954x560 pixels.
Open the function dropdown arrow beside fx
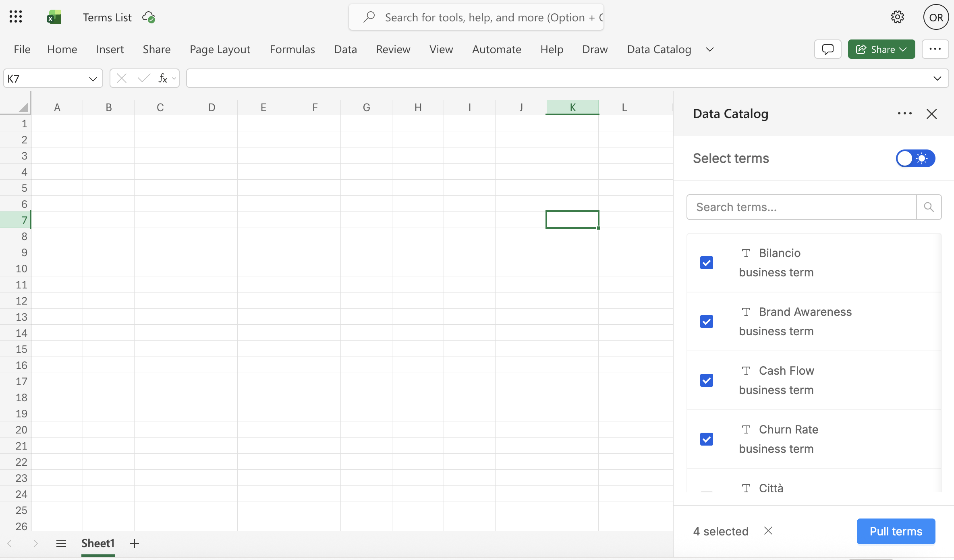coord(174,78)
